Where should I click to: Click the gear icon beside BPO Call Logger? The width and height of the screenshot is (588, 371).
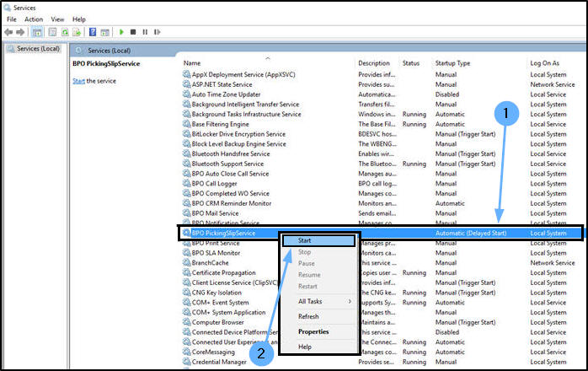[x=186, y=183]
